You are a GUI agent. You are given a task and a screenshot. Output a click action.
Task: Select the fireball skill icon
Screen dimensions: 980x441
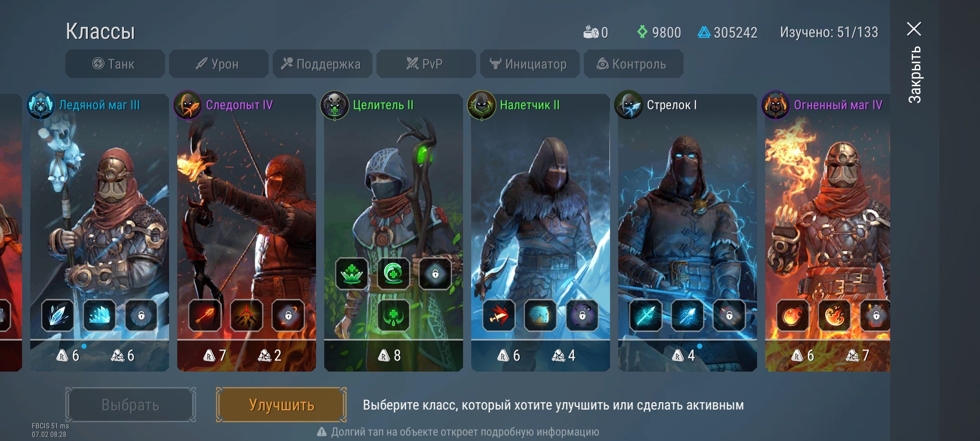[793, 315]
